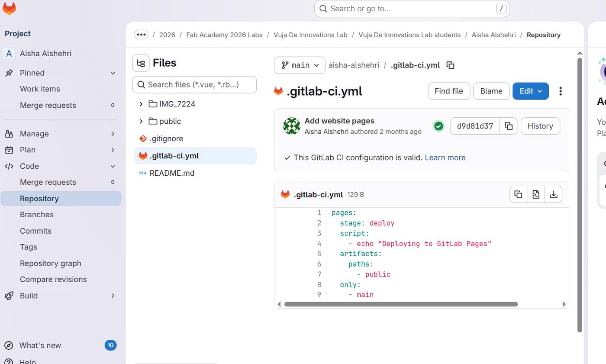The height and width of the screenshot is (364, 606).
Task: Open pinned Merge requests item
Action: click(61, 105)
